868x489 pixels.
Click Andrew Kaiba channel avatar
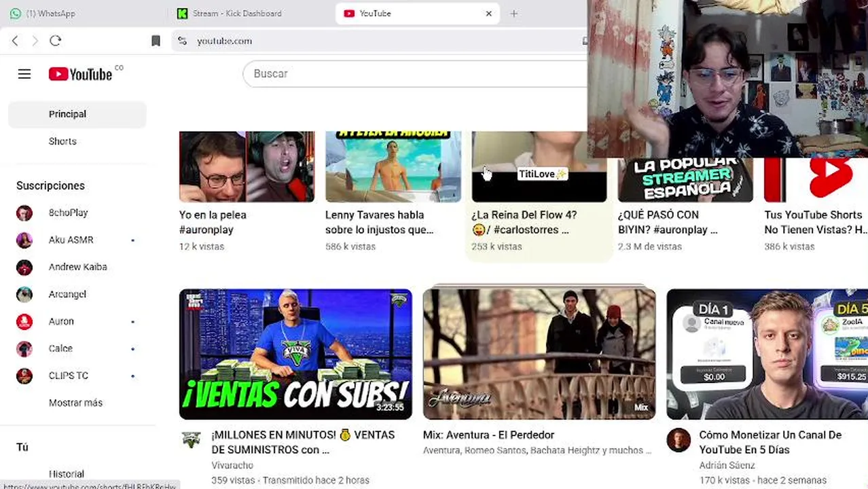tap(24, 267)
